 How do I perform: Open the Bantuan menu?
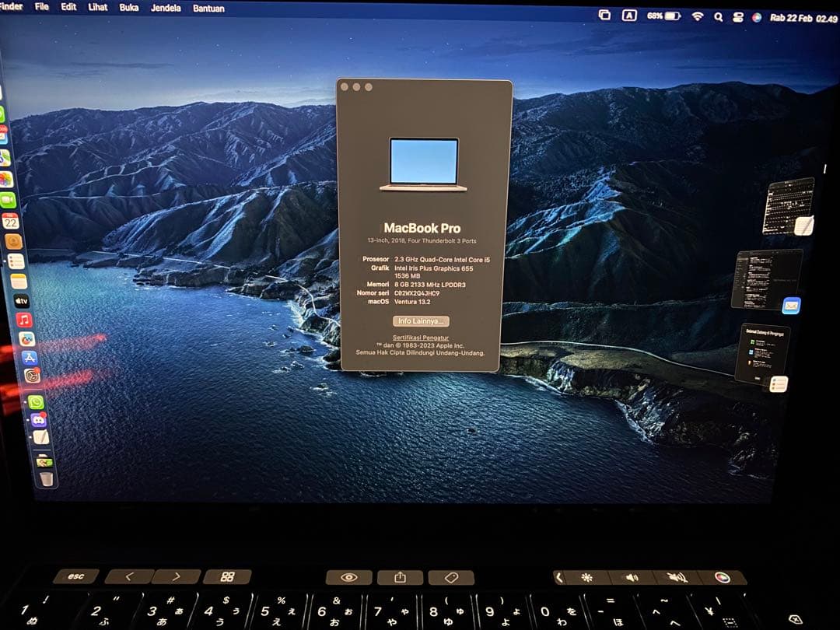coord(208,8)
